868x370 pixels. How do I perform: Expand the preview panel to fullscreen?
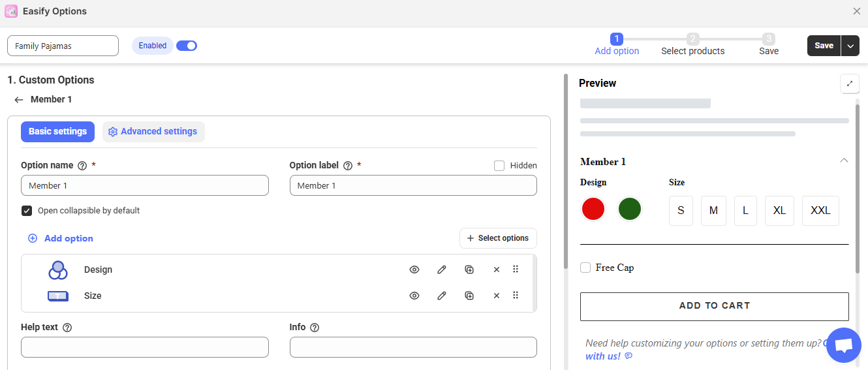[x=849, y=84]
